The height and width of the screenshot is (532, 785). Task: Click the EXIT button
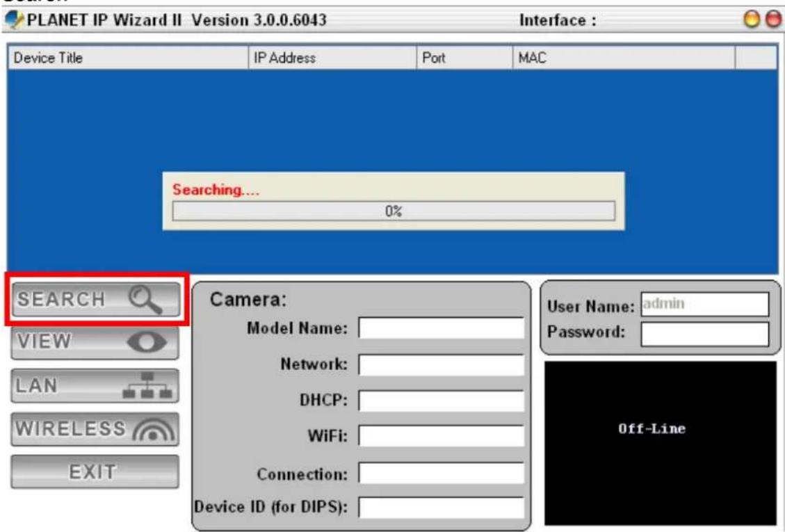(x=95, y=472)
